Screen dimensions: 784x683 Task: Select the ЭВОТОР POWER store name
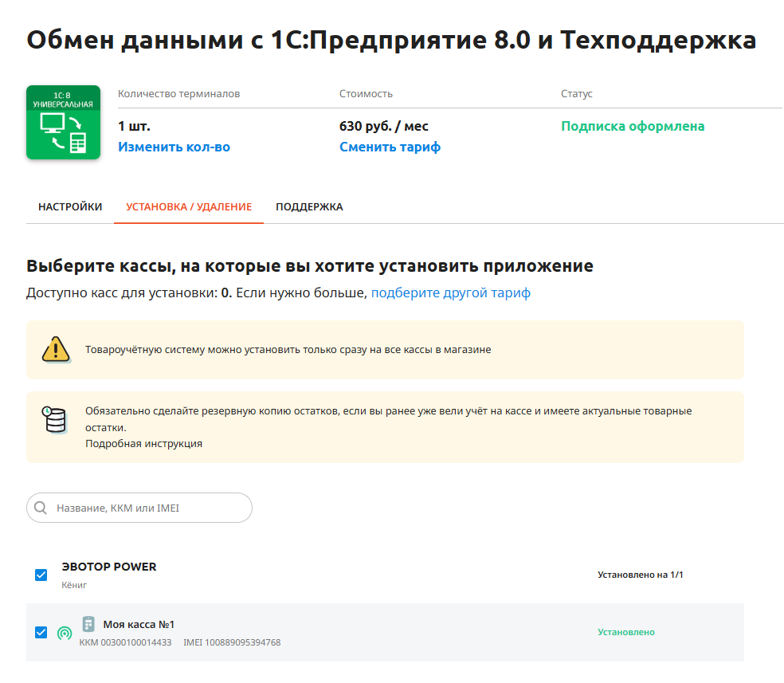pyautogui.click(x=109, y=567)
